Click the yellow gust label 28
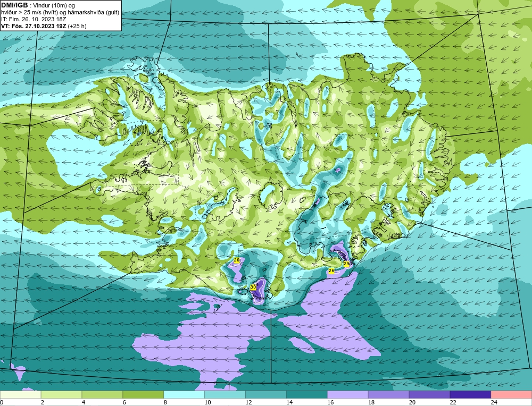The width and height of the screenshot is (532, 406). [237, 260]
